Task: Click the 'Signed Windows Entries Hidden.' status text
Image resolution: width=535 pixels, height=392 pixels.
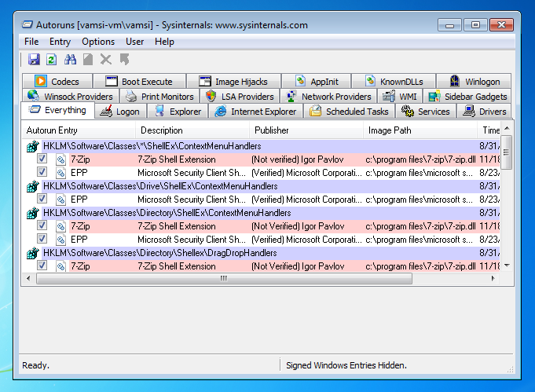Action: 346,365
